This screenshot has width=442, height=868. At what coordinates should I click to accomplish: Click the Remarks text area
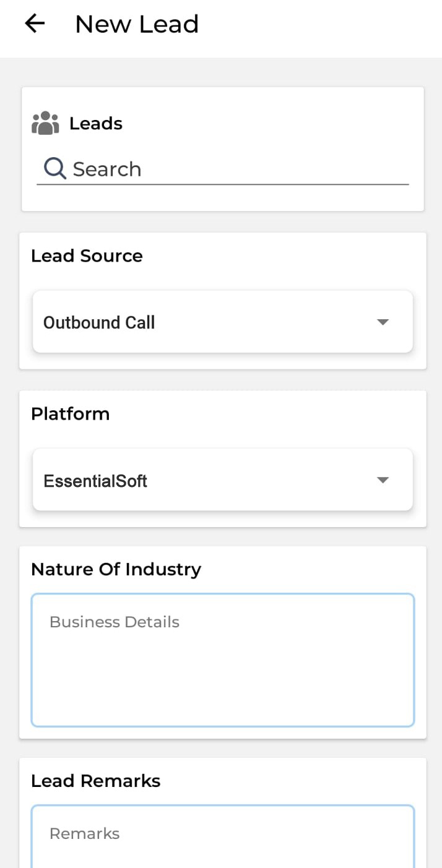[223, 836]
